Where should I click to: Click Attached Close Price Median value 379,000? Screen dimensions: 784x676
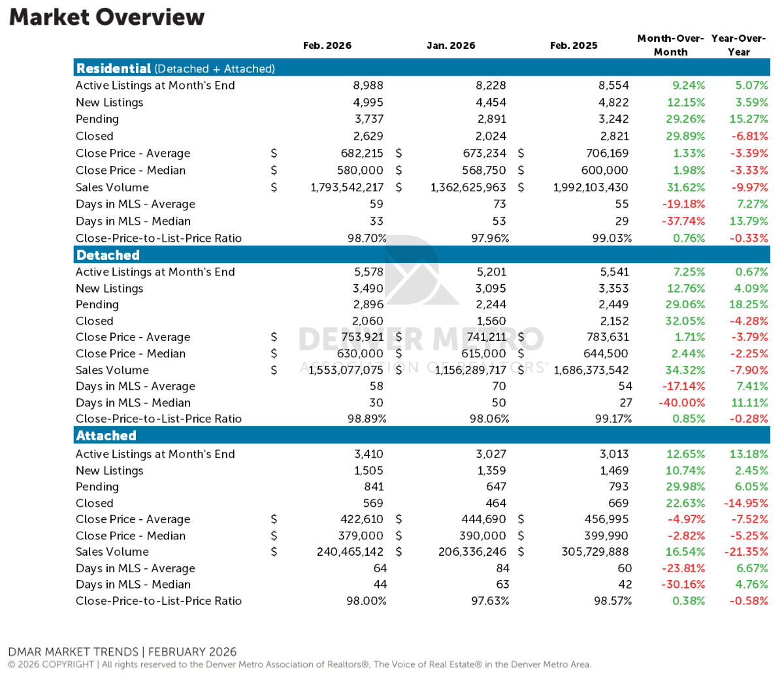coord(360,536)
